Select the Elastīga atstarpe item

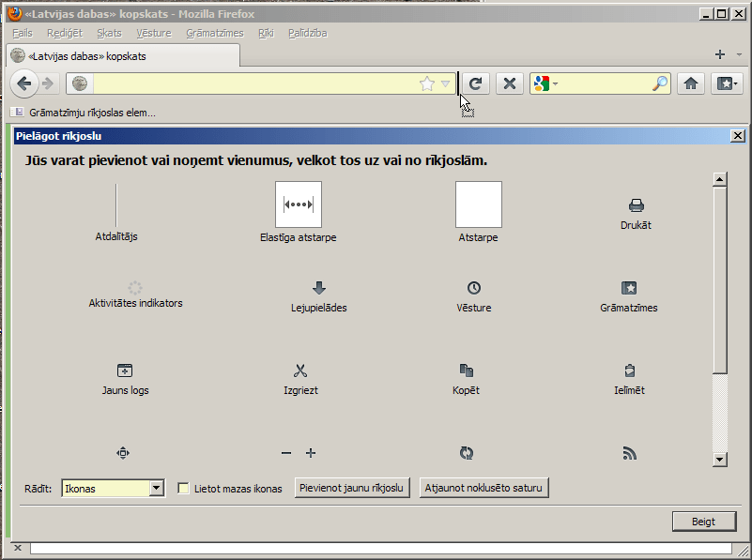(299, 212)
